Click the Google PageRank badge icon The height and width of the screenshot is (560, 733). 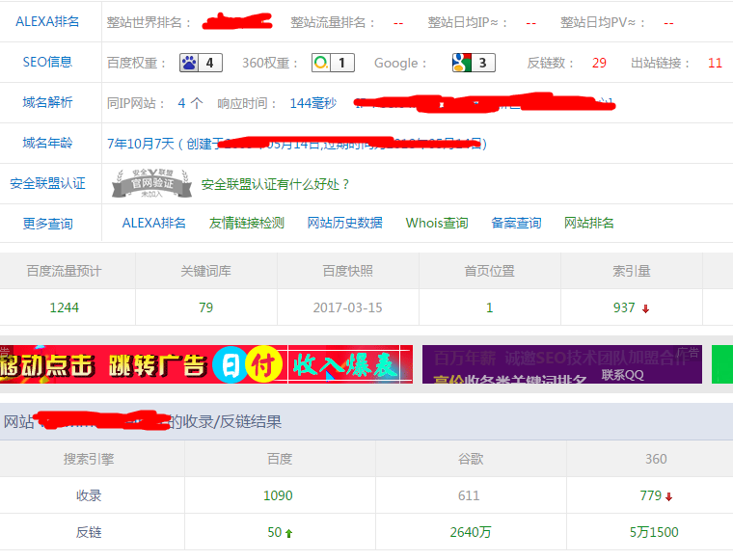(x=474, y=63)
